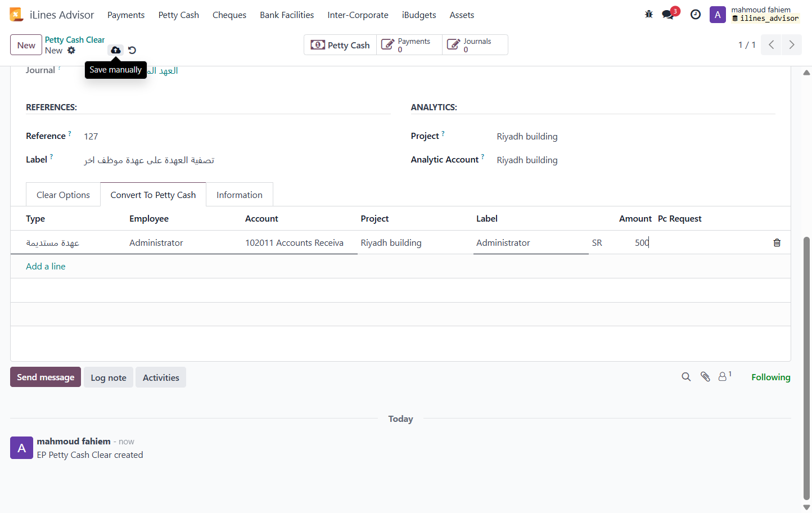Click the Petty Cash Clear breadcrumb link

click(x=75, y=40)
